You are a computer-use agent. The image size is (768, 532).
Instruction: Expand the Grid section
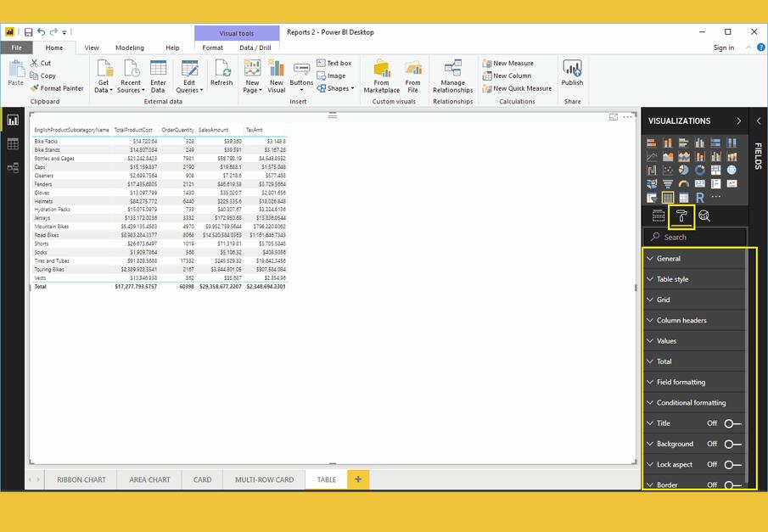tap(694, 300)
